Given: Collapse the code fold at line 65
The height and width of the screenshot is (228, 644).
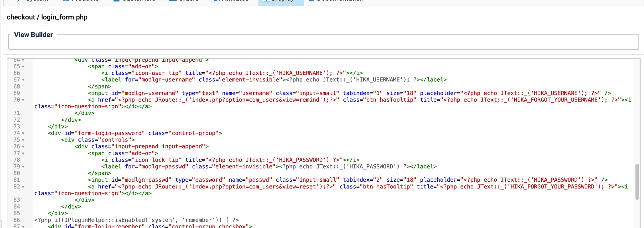Looking at the screenshot, I should pyautogui.click(x=23, y=67).
